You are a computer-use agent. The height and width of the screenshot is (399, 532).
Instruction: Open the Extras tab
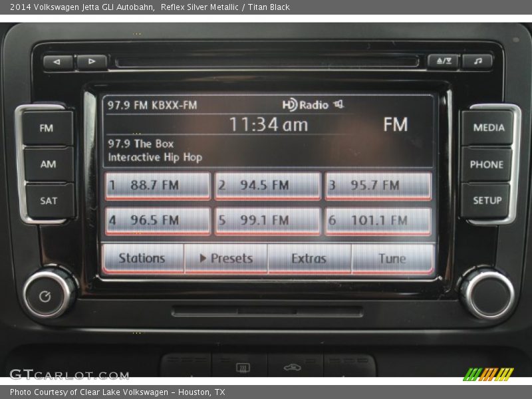(x=309, y=258)
